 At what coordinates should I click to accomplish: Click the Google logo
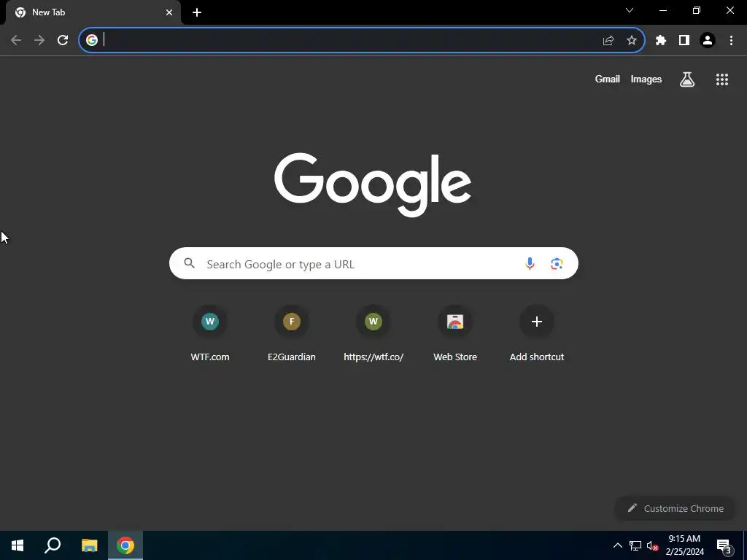pos(373,184)
